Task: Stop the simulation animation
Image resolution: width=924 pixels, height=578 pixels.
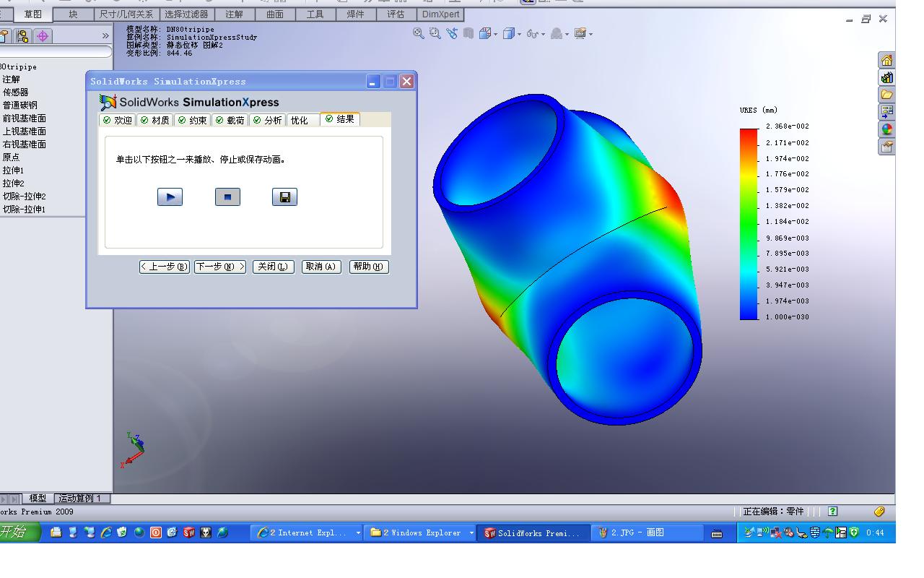Action: (227, 197)
